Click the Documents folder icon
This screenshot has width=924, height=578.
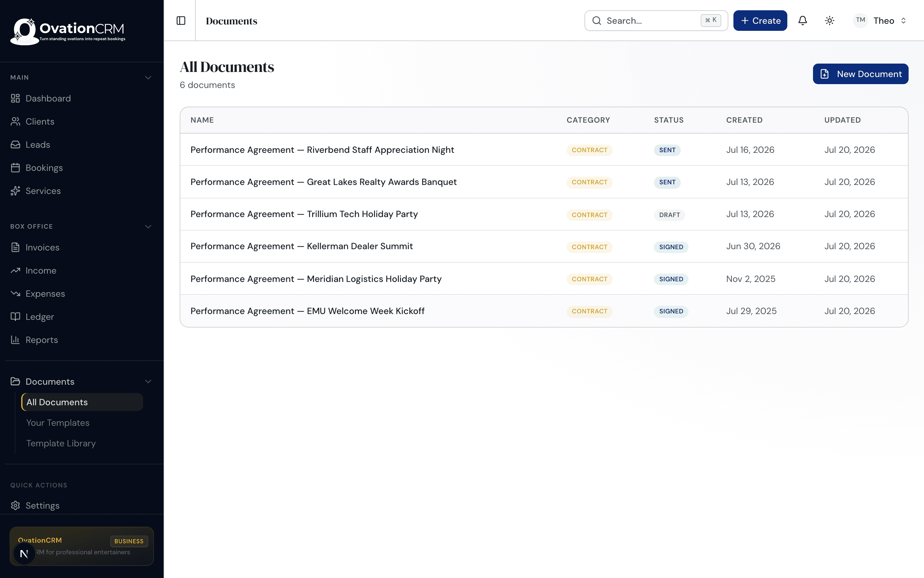click(x=15, y=381)
